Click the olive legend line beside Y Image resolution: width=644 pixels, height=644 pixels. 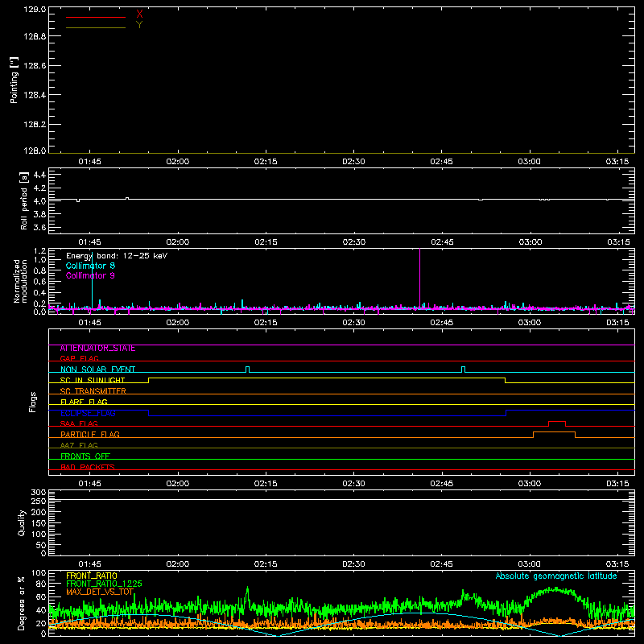pos(96,27)
